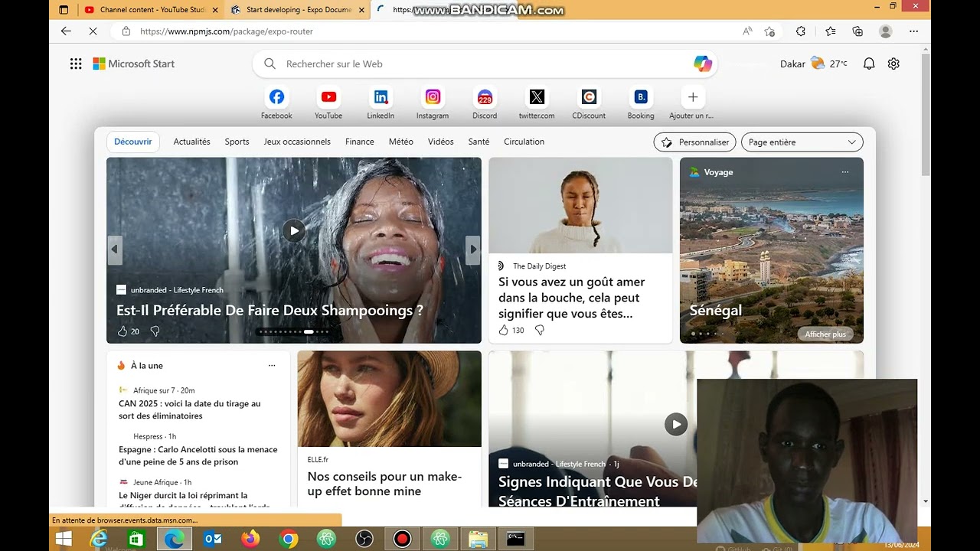Screen dimensions: 980x551
Task: Open the Favorites list
Action: [x=831, y=31]
